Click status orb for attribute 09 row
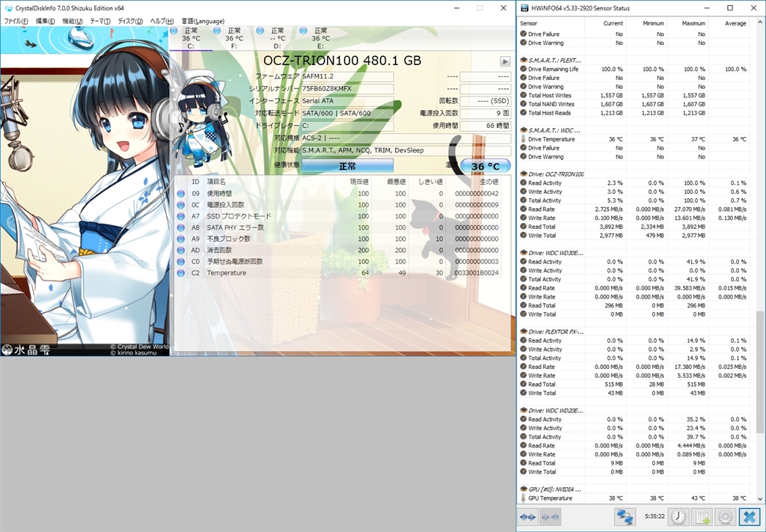 (x=181, y=194)
